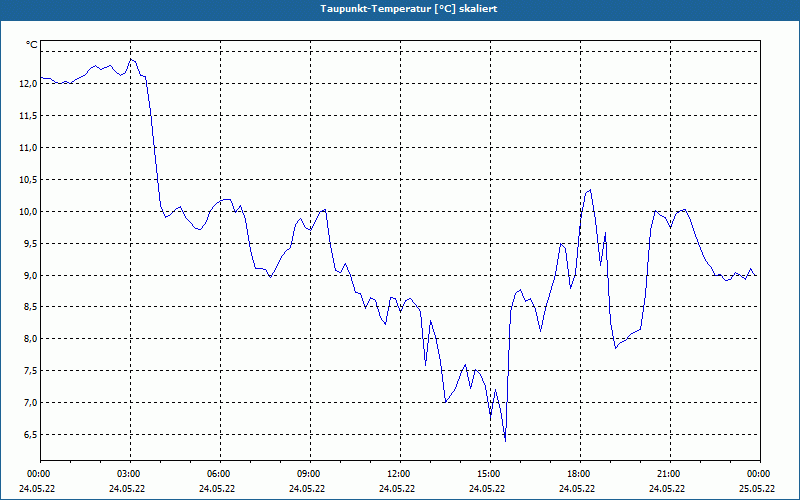800x500 pixels.
Task: Click the 24.05.22 date beneath 03:00
Action: pyautogui.click(x=127, y=489)
